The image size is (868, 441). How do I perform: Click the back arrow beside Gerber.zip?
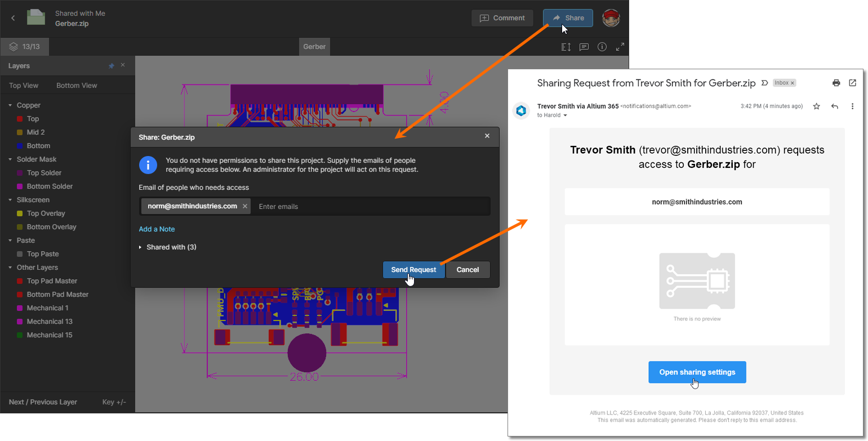[13, 18]
